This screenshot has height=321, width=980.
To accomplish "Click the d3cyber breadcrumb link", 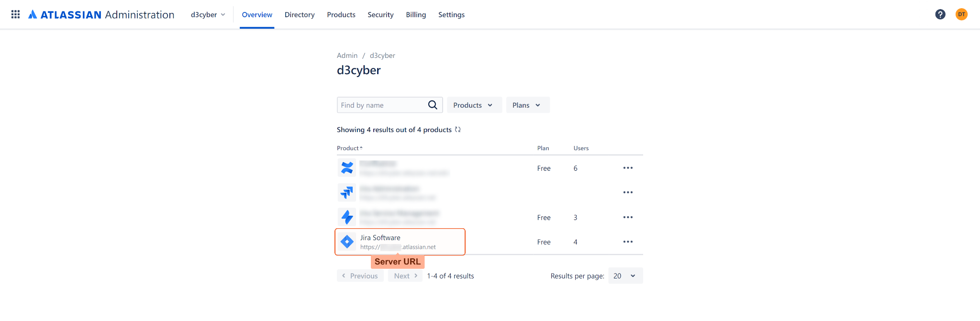I will coord(382,55).
